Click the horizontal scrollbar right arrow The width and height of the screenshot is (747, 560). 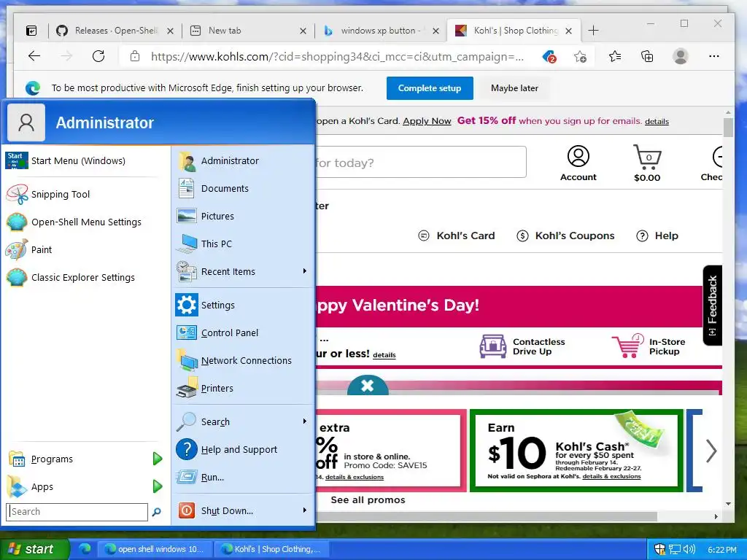716,517
